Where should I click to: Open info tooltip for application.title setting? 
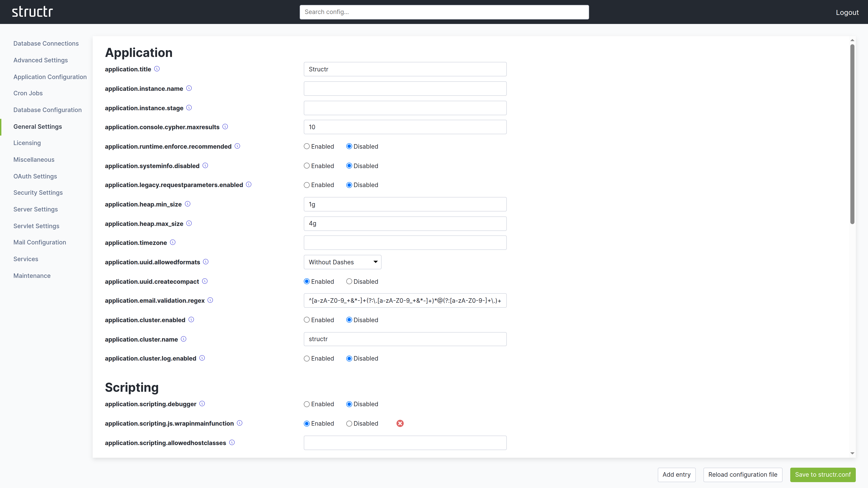tap(157, 69)
